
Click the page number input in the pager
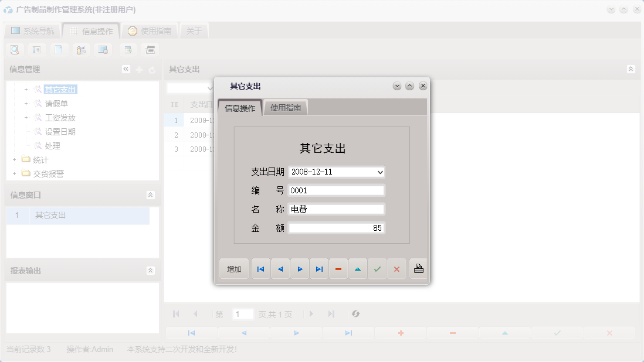243,314
